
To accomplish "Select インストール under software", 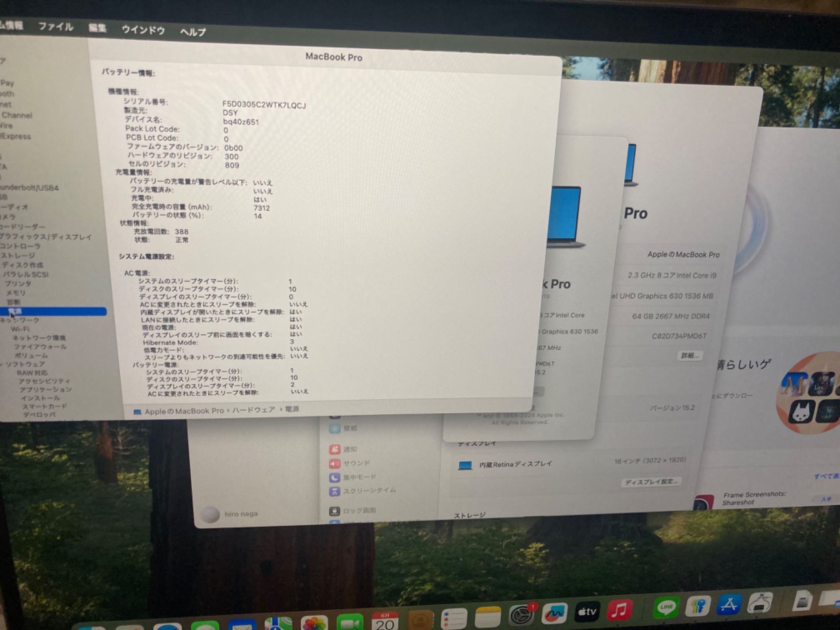I will point(40,398).
